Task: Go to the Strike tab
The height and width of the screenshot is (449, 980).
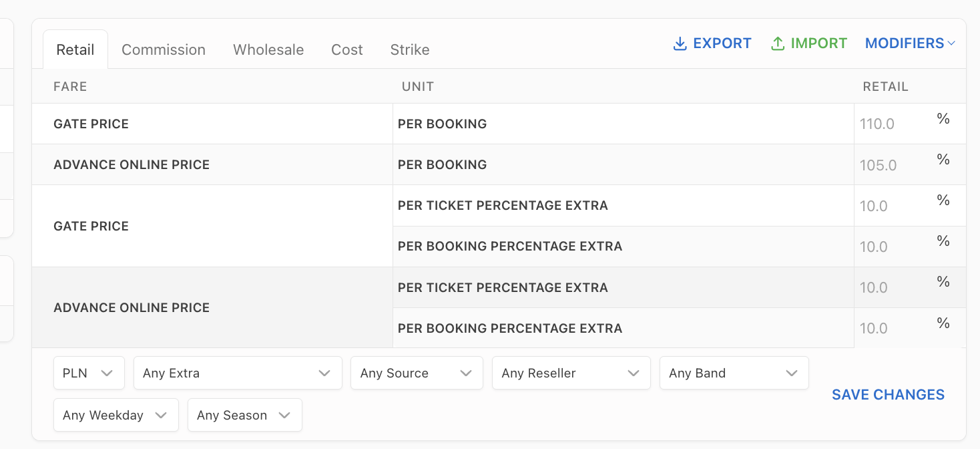Action: tap(410, 49)
